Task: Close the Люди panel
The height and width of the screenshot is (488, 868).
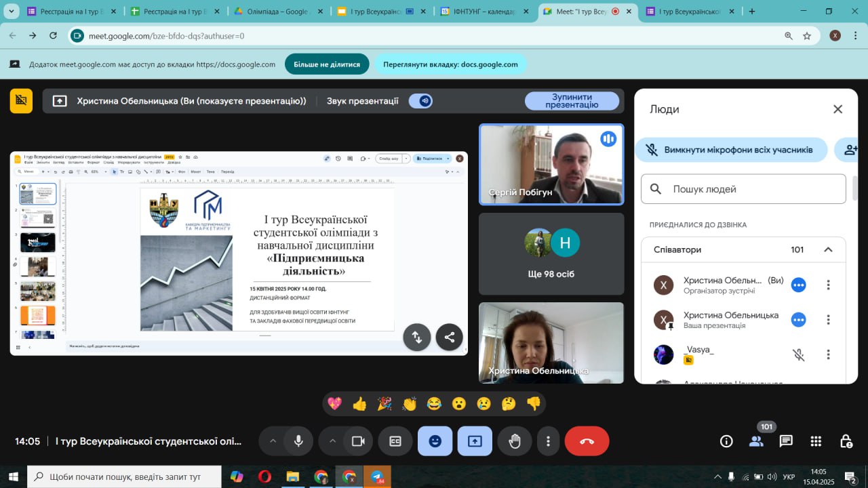Action: 837,109
